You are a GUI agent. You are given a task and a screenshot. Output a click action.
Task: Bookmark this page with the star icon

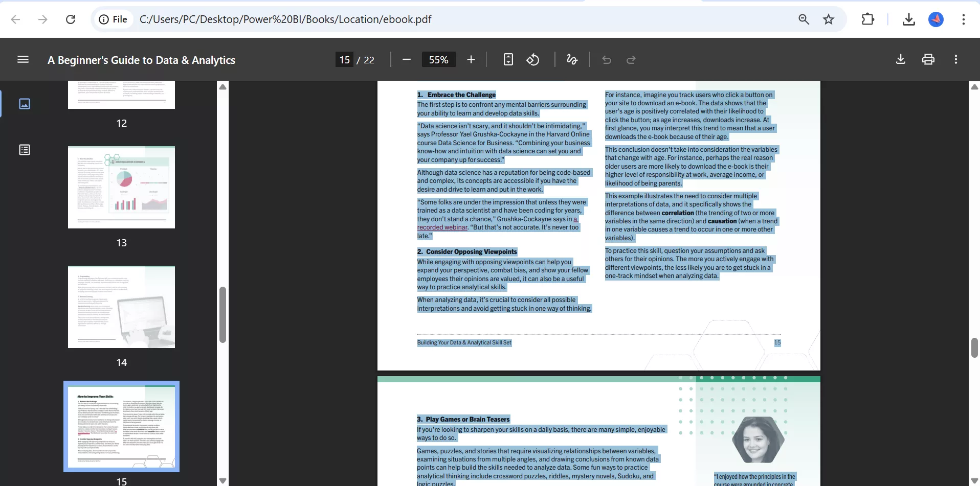point(829,19)
